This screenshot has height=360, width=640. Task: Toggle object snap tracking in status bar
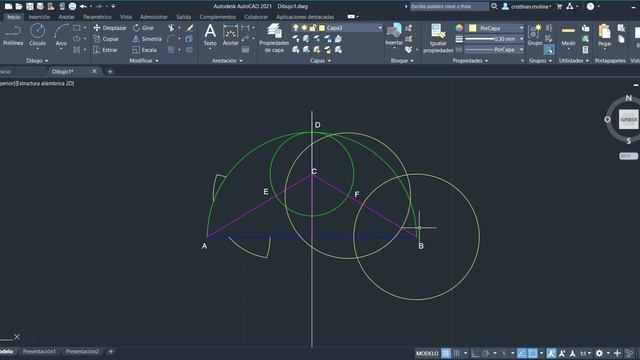point(522,353)
